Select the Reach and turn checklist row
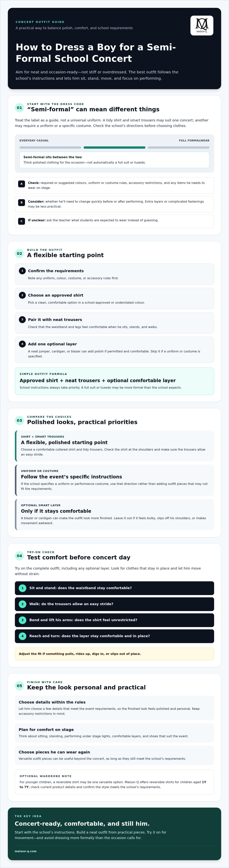Image resolution: width=229 pixels, height=868 pixels. [x=114, y=636]
